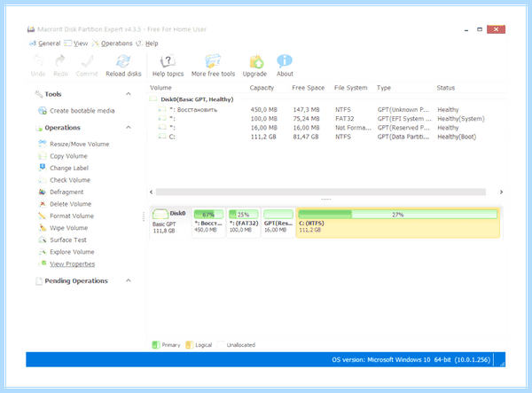The image size is (532, 393).
Task: Reload disks using the toolbar icon
Action: tap(123, 61)
